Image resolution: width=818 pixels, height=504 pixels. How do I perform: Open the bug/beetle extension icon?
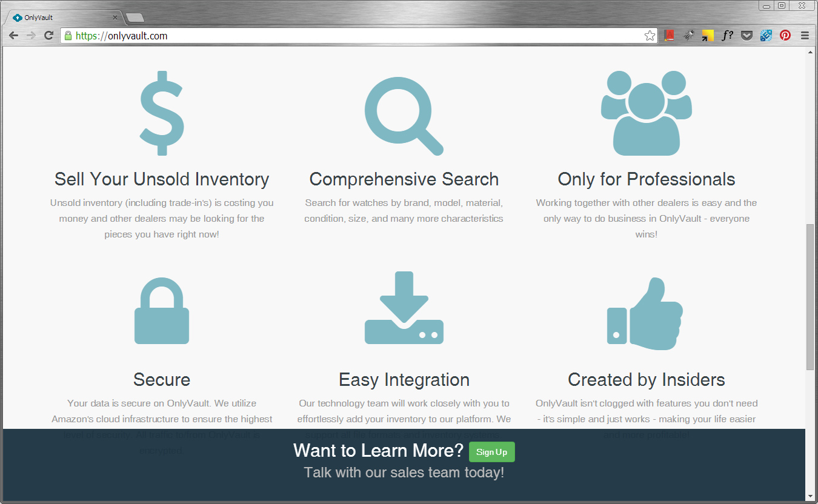(x=688, y=36)
